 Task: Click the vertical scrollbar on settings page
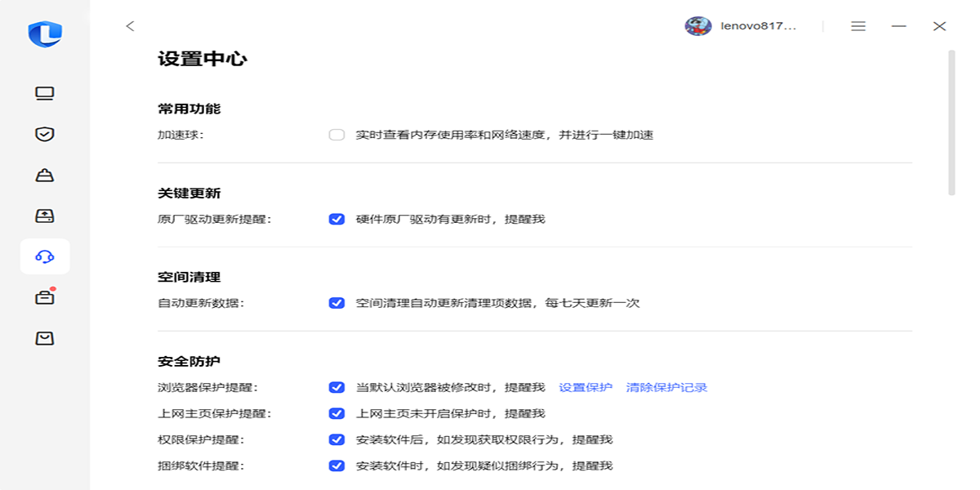(x=951, y=122)
